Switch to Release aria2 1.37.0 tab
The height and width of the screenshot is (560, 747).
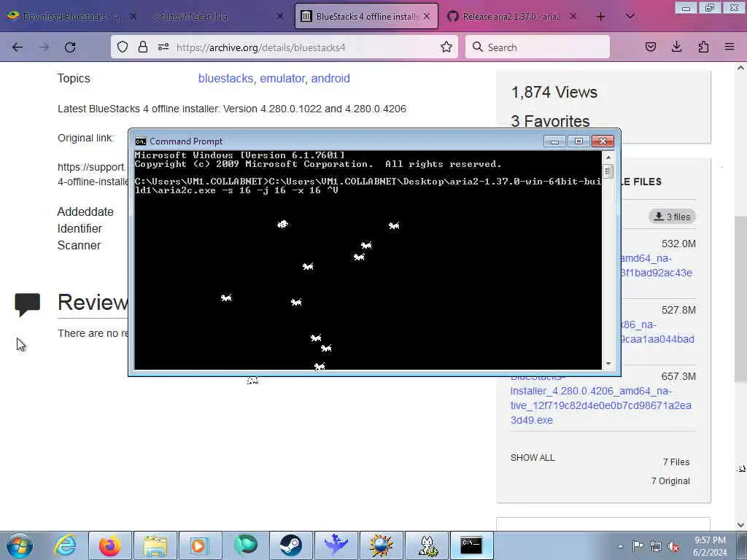click(511, 17)
